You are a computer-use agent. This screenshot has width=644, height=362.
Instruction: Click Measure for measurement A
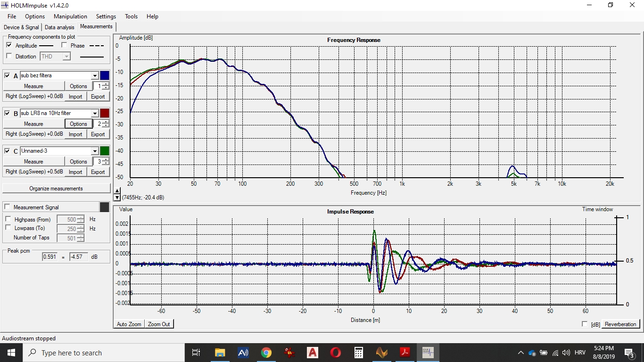[33, 86]
